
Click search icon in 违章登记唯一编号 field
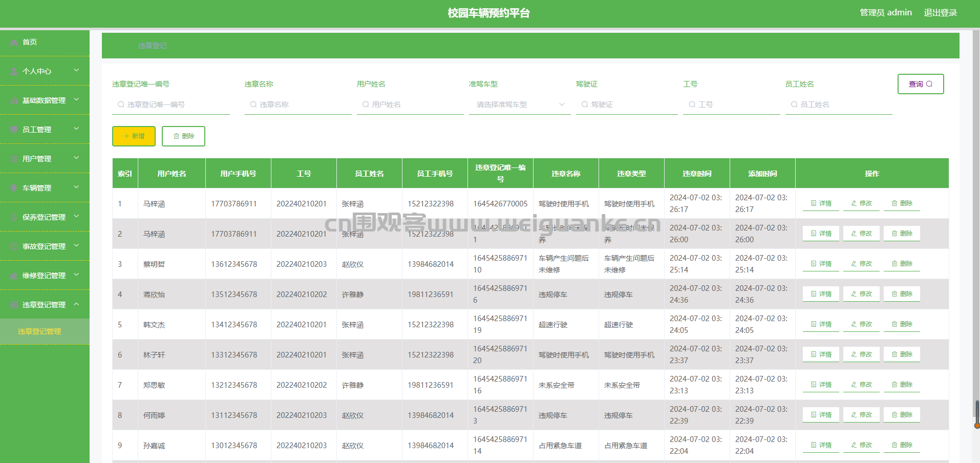[x=121, y=104]
